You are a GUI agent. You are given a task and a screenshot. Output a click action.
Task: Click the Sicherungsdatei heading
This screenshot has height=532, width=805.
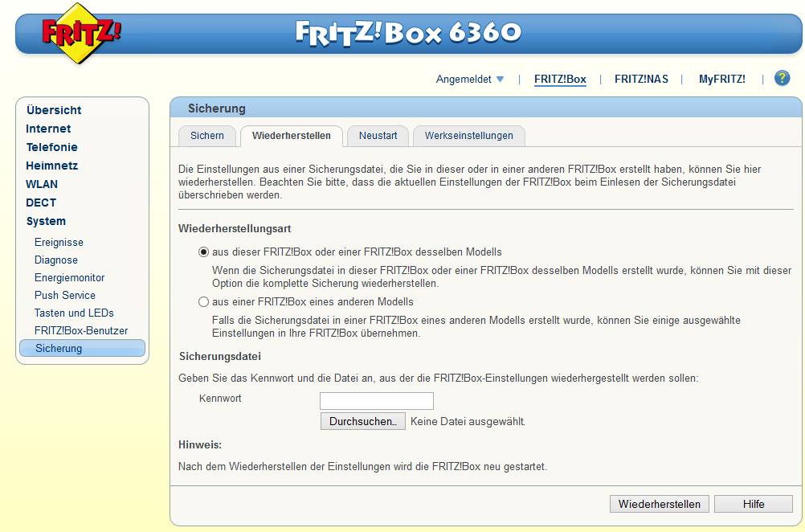point(220,356)
